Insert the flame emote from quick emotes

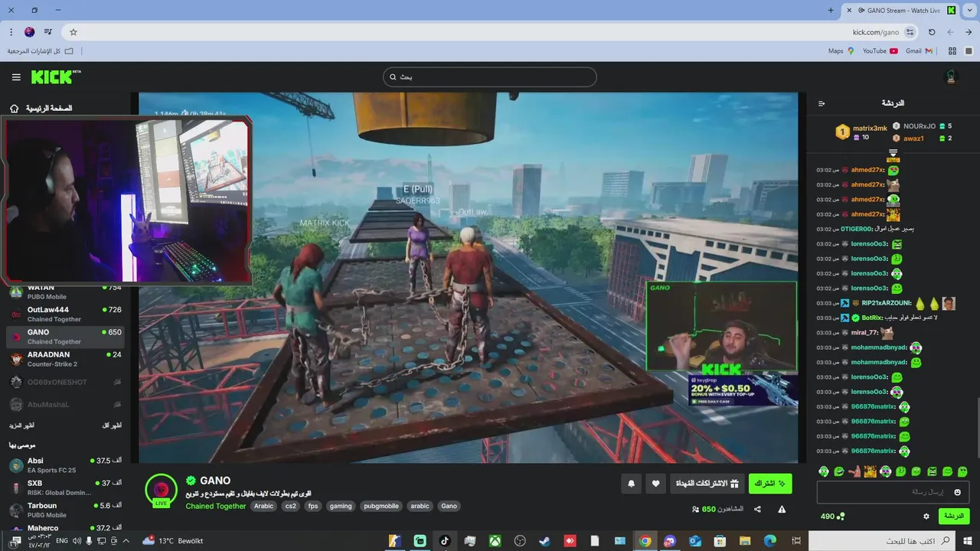(870, 471)
